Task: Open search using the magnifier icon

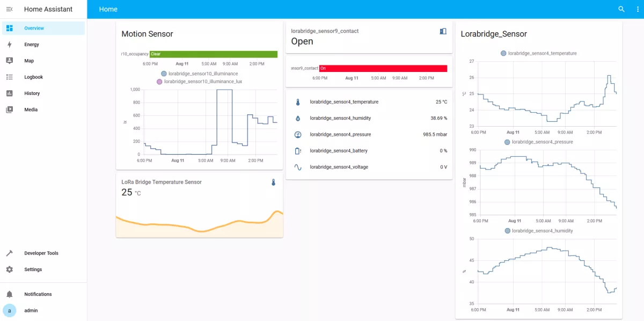Action: 621,9
